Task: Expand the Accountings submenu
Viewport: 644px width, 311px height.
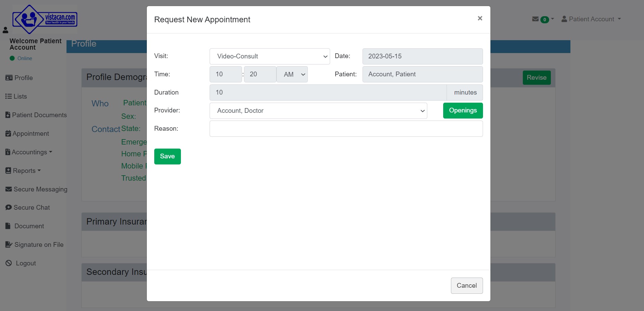Action: (29, 152)
